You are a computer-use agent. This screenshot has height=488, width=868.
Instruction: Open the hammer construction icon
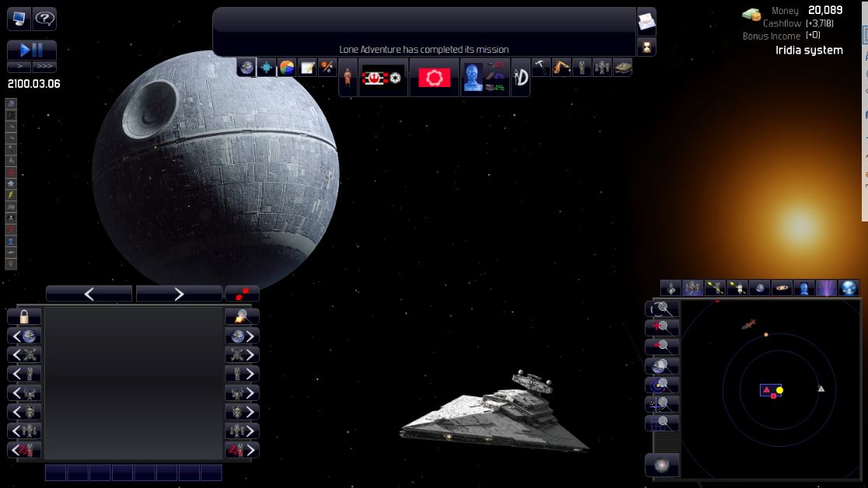[541, 68]
